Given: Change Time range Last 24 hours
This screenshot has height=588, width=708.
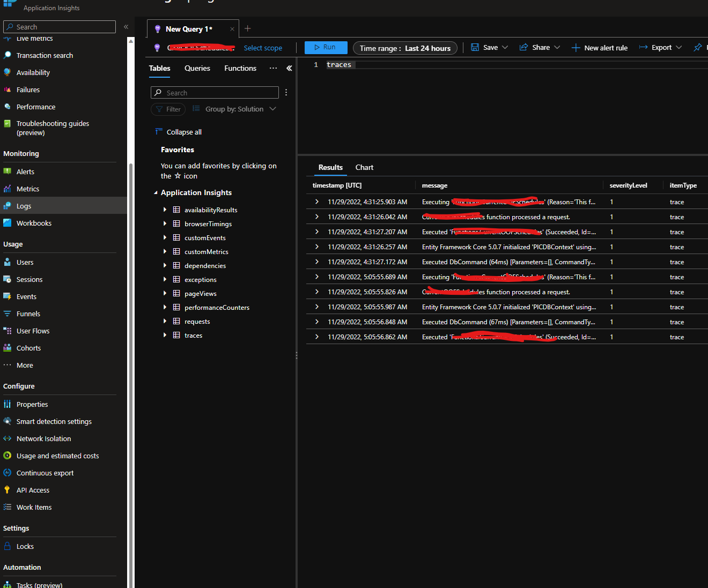Looking at the screenshot, I should pos(405,48).
